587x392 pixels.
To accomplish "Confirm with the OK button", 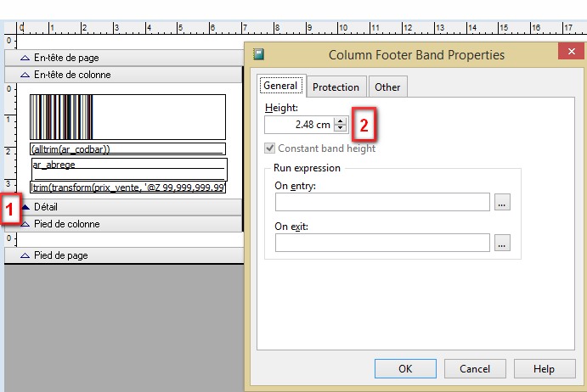I will 405,369.
